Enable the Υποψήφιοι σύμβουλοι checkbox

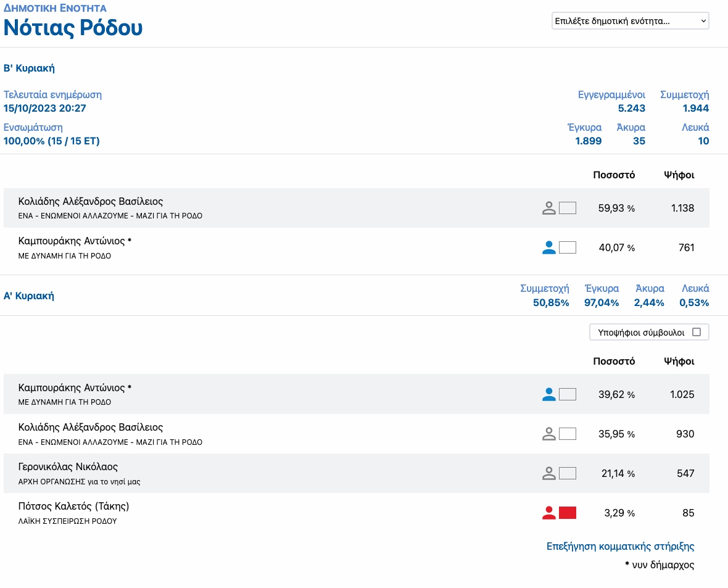pos(697,332)
